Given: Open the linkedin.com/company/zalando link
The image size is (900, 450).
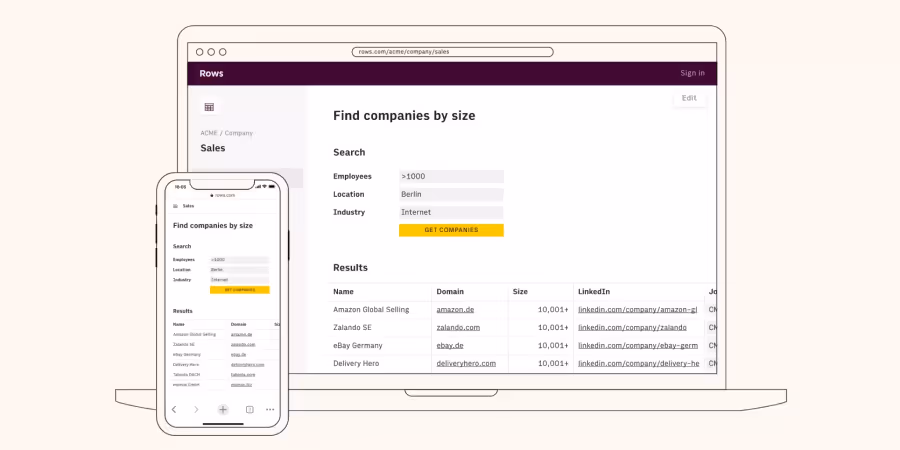Looking at the screenshot, I should click(x=632, y=328).
